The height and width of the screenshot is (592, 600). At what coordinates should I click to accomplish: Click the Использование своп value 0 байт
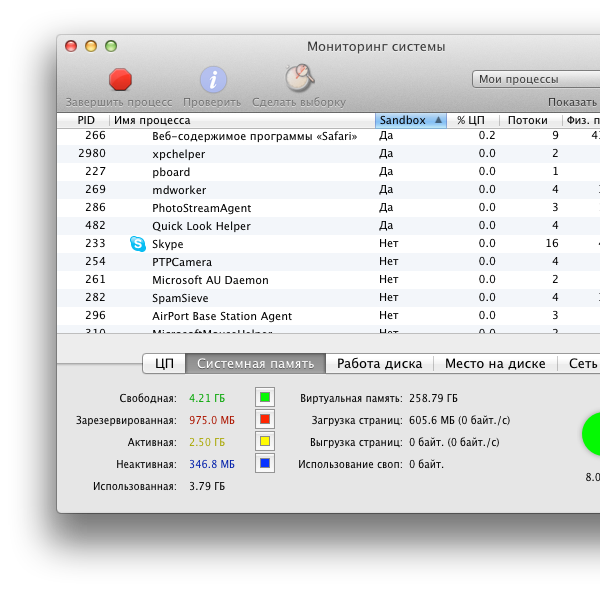426,464
